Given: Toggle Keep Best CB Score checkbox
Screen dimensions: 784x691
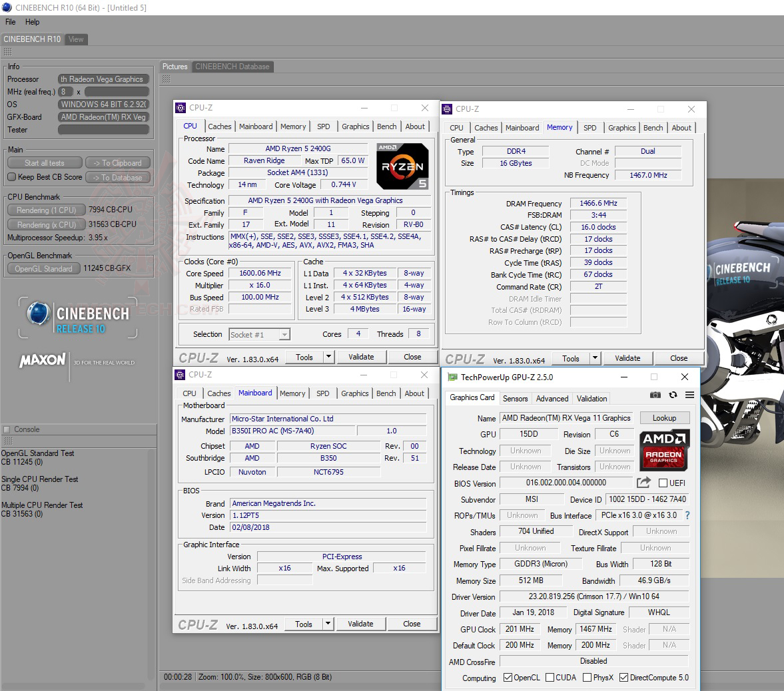Looking at the screenshot, I should [x=12, y=177].
